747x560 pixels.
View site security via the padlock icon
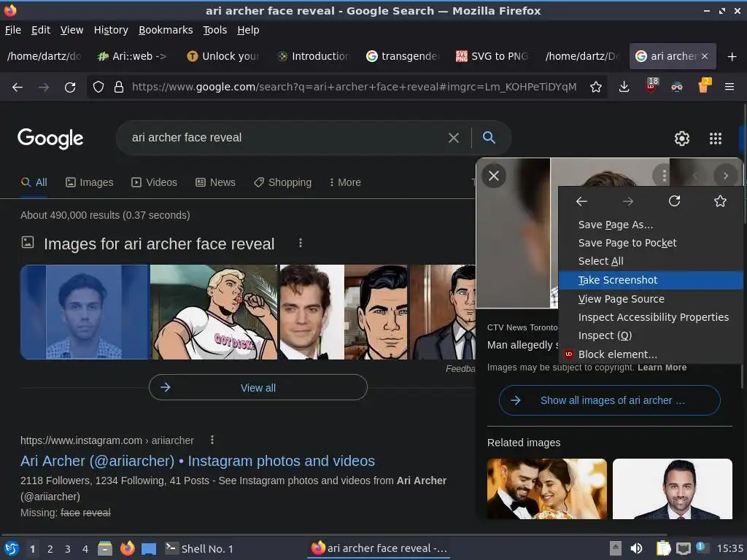[x=119, y=87]
